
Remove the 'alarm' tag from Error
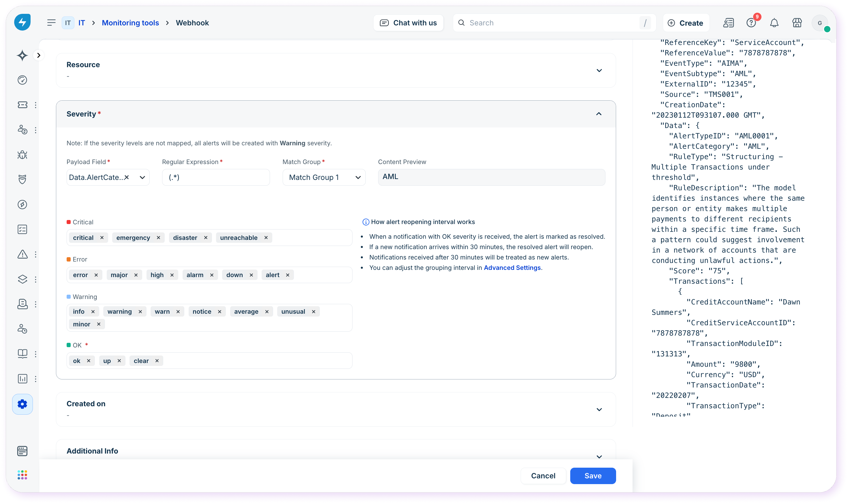pos(212,275)
